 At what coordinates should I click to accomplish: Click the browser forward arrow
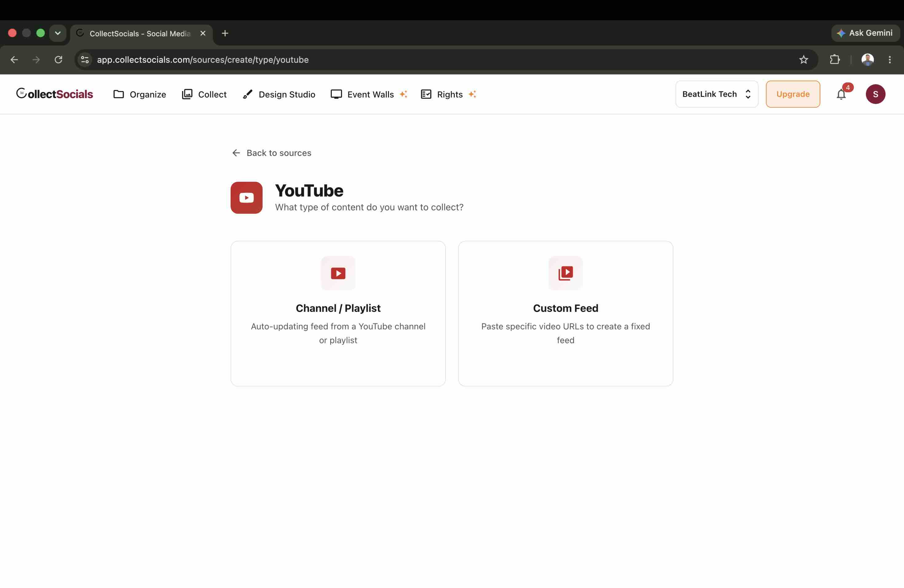36,60
